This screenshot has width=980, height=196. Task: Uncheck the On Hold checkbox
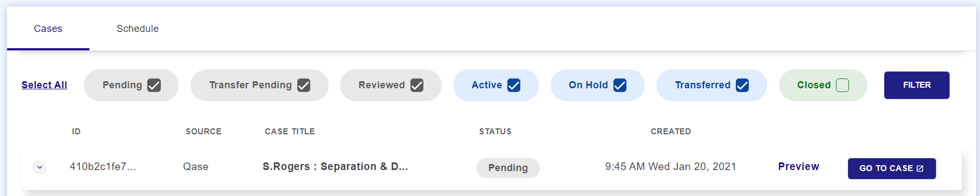(x=620, y=86)
